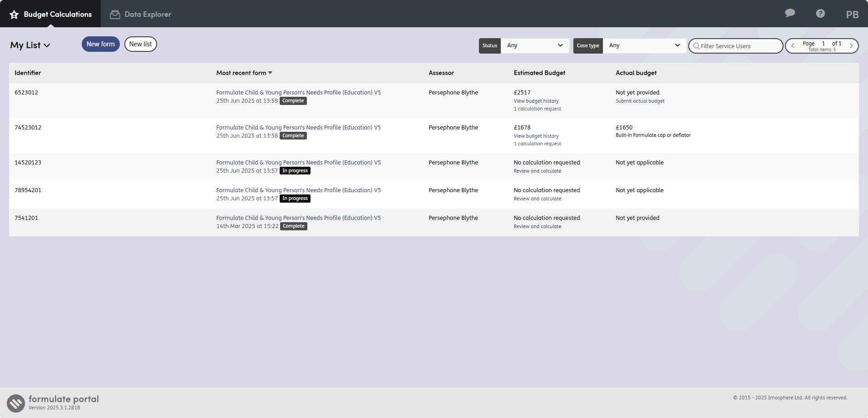Go to next page arrow

[x=851, y=45]
